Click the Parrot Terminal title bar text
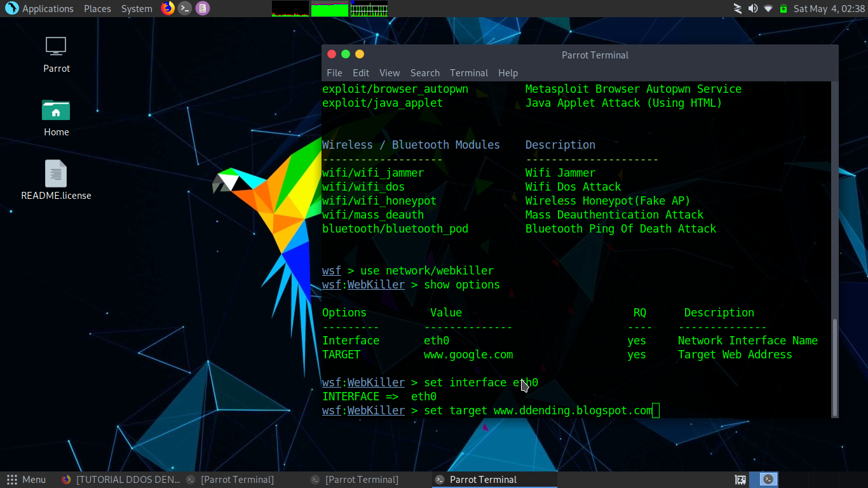Viewport: 868px width, 488px height. pyautogui.click(x=595, y=55)
